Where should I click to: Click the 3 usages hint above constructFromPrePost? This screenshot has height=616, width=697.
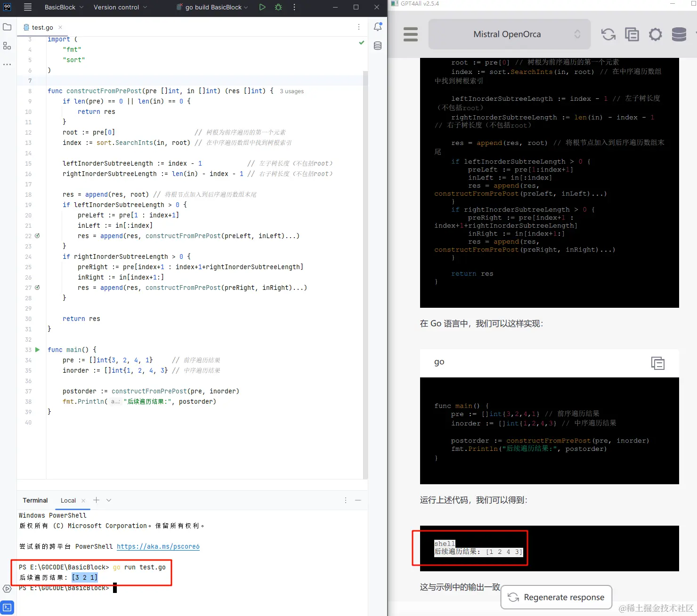[x=292, y=91]
